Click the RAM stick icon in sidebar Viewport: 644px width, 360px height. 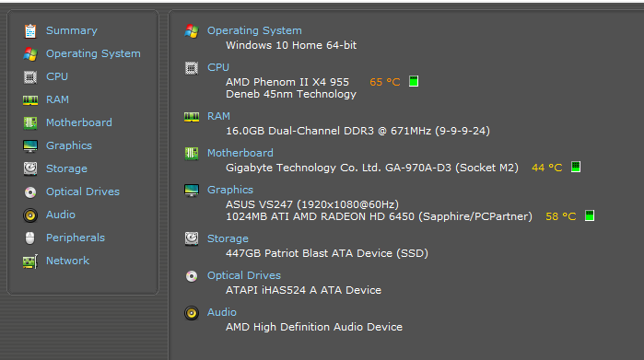30,100
